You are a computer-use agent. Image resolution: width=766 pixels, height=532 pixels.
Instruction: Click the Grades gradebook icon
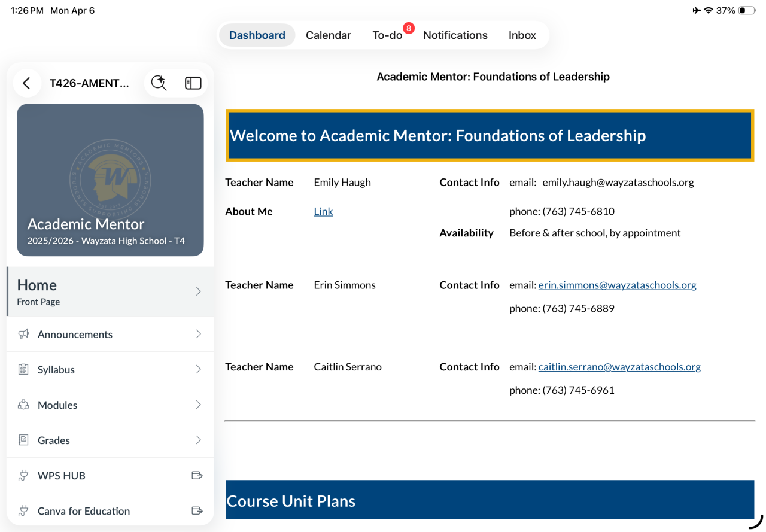[23, 440]
